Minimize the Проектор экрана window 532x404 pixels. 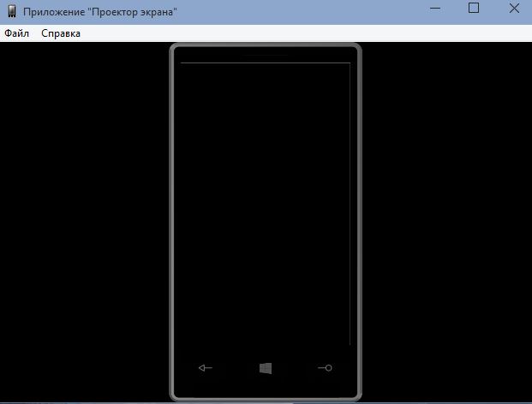tap(435, 9)
